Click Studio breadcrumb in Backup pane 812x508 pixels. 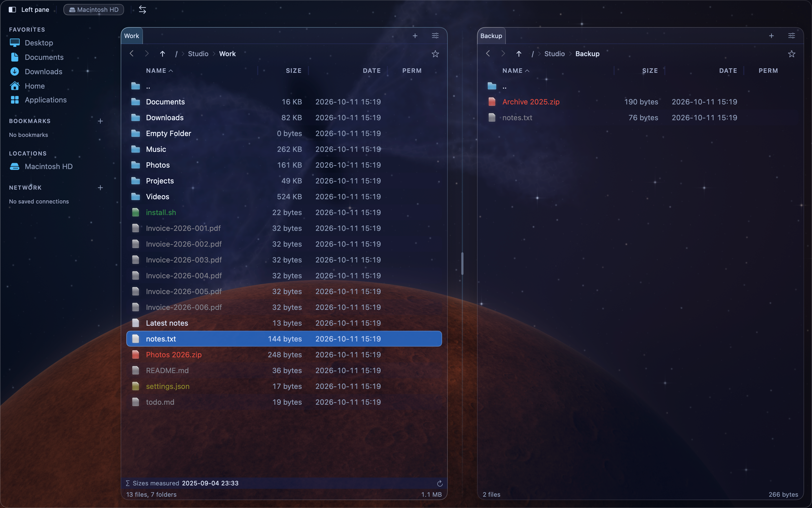[x=554, y=54]
